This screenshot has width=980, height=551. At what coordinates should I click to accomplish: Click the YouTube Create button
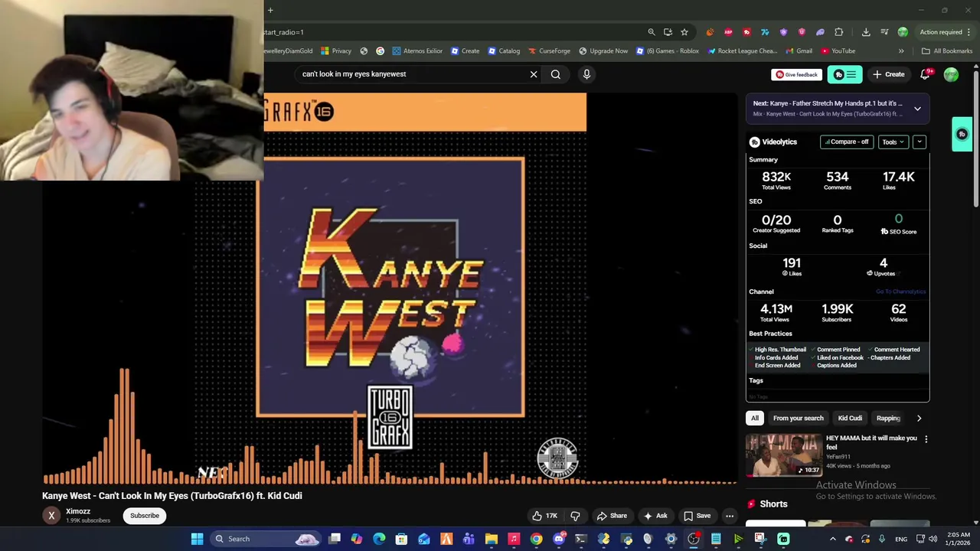pos(888,74)
